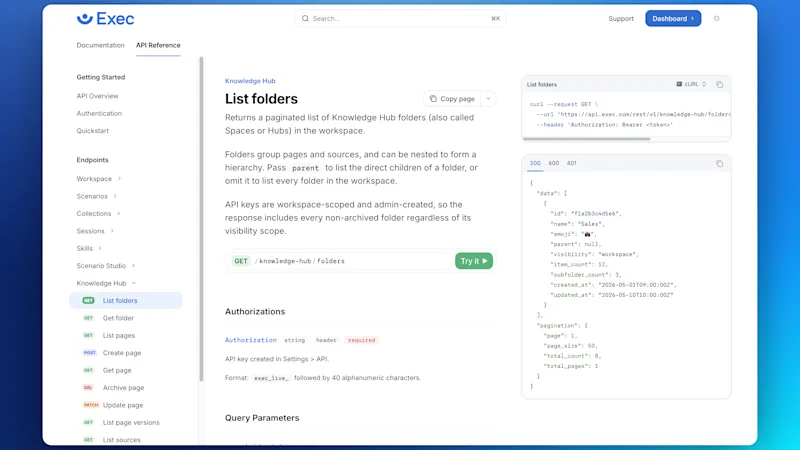Click the "page_size": 50 JSON line
800x450 pixels.
570,345
